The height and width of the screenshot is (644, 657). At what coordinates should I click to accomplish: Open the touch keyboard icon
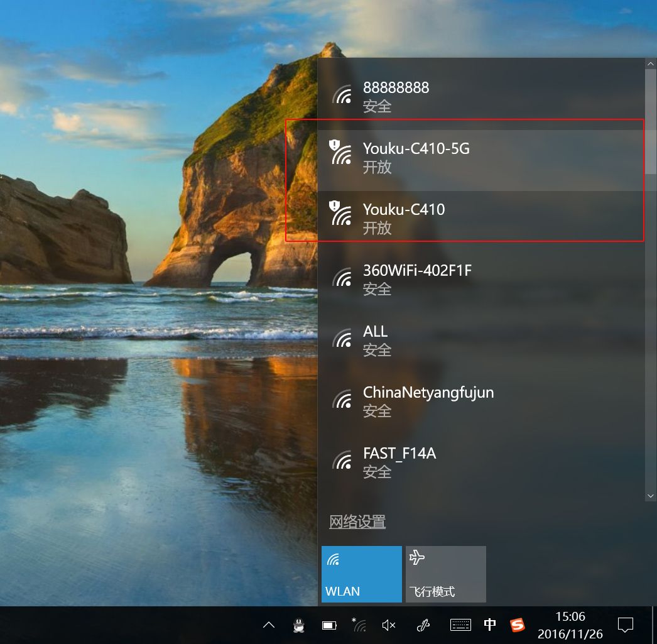[x=460, y=625]
